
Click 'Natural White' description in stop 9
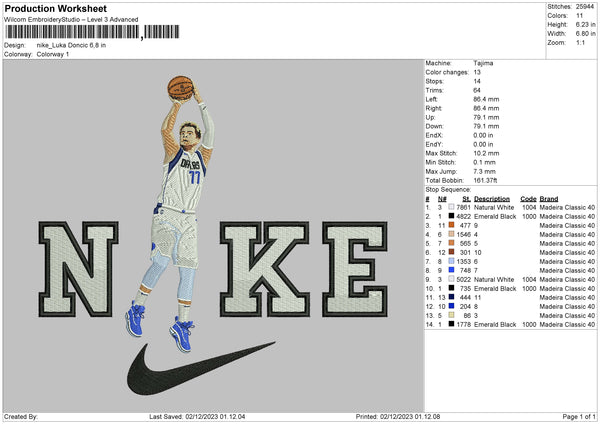(494, 279)
